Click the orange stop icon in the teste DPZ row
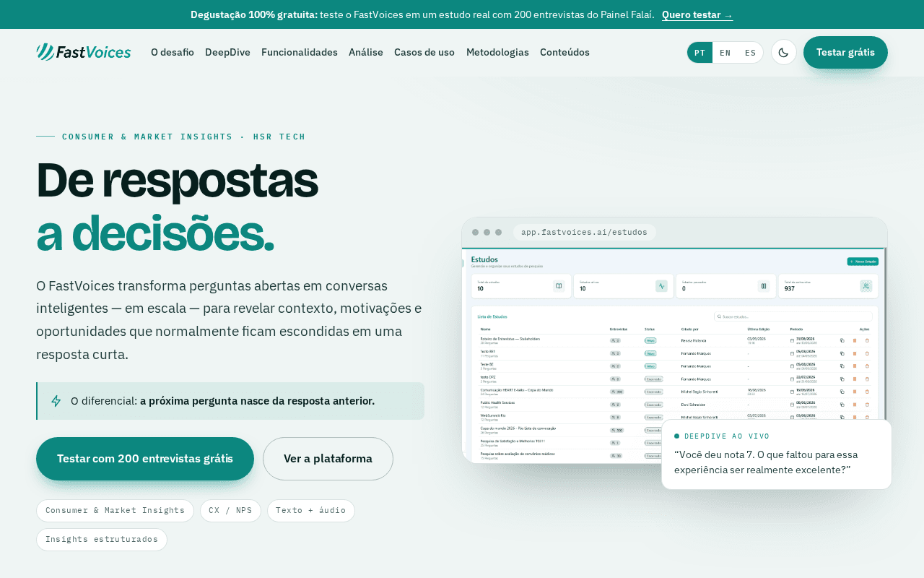Image resolution: width=924 pixels, height=578 pixels. [x=855, y=379]
